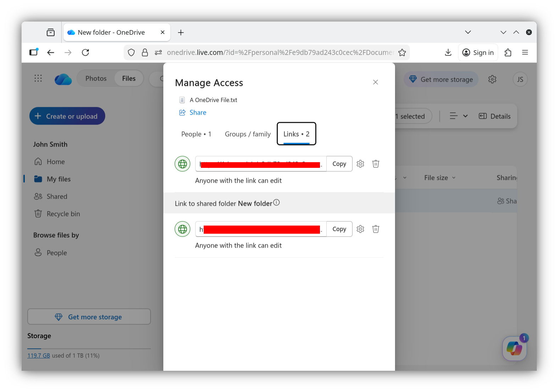Open Firefox downloads panel

pos(448,52)
